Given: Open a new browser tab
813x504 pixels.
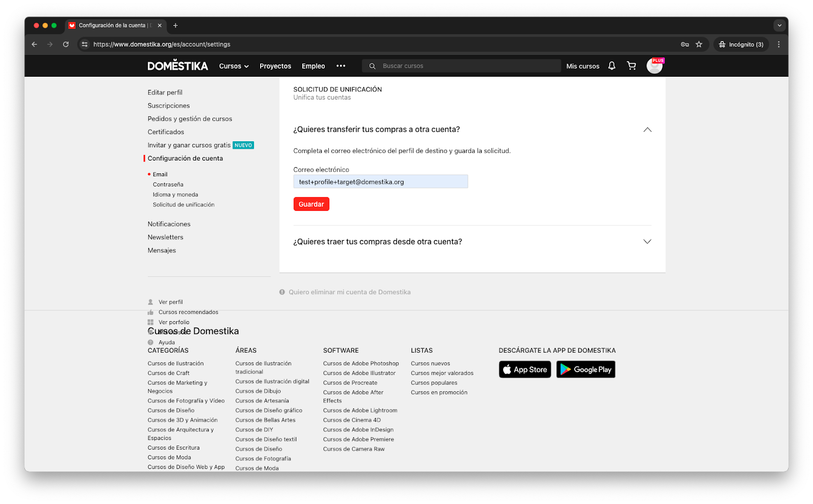Looking at the screenshot, I should [x=175, y=25].
